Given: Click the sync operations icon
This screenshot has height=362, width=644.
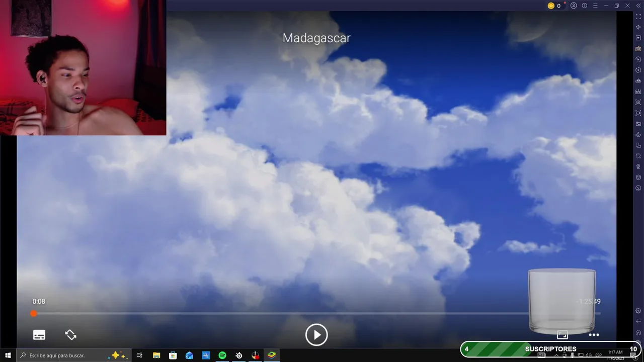Looking at the screenshot, I should coord(638,70).
